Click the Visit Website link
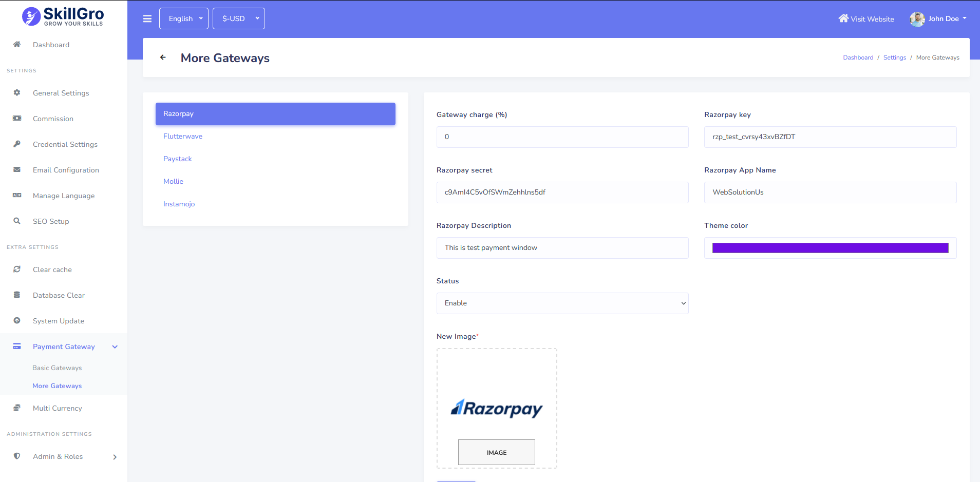Image resolution: width=980 pixels, height=482 pixels. coord(866,19)
